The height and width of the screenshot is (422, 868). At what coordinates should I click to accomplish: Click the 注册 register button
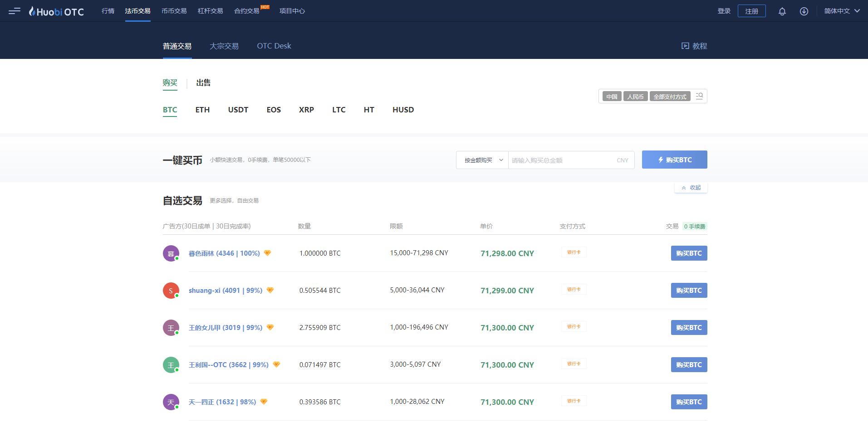point(751,11)
